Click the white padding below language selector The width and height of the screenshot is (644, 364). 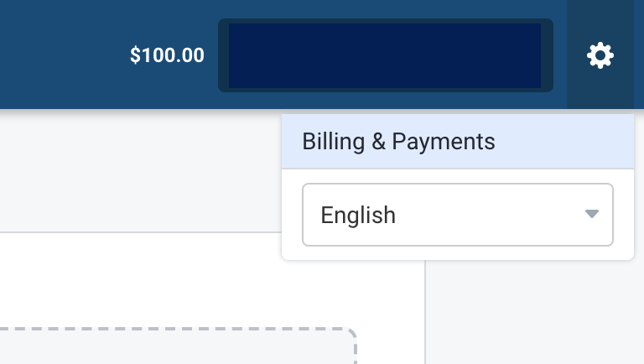point(458,253)
